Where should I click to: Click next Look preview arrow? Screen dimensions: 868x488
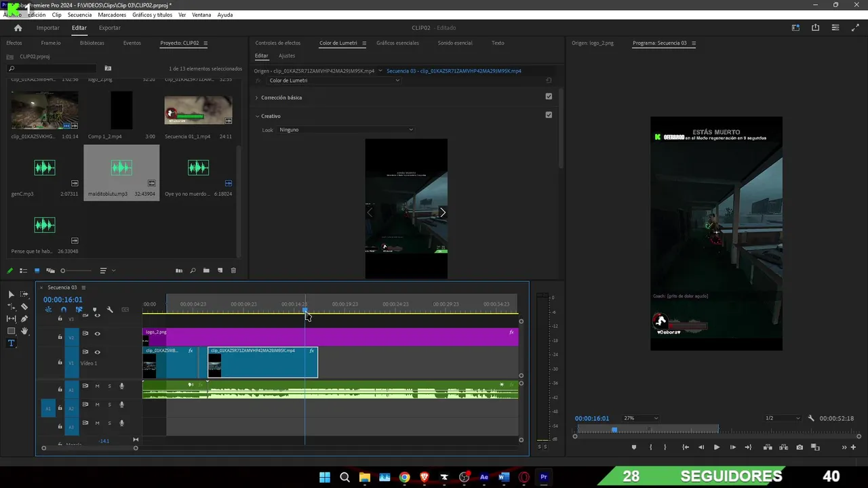pyautogui.click(x=442, y=212)
